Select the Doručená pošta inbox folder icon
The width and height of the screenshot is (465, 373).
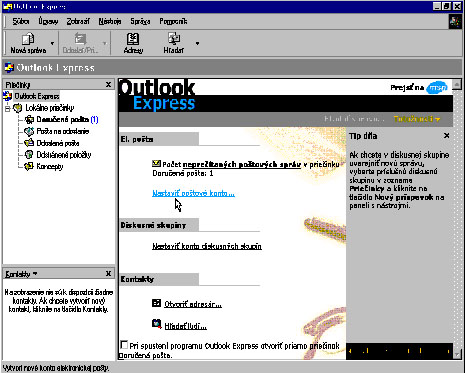[x=30, y=119]
